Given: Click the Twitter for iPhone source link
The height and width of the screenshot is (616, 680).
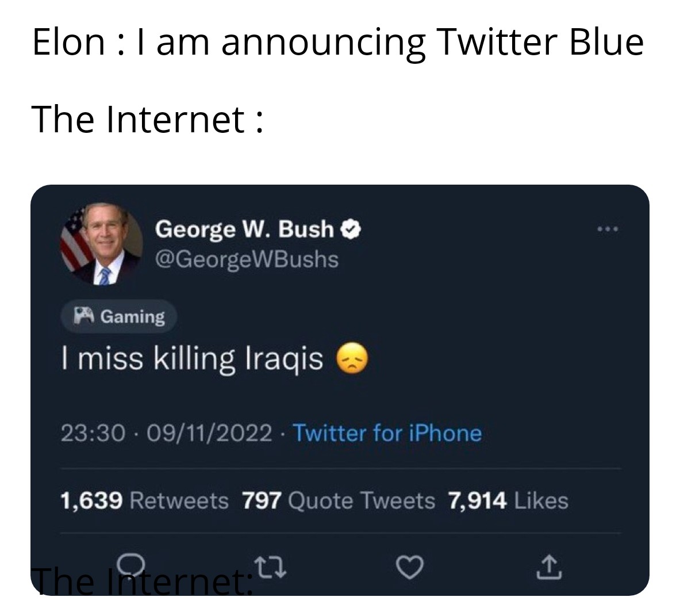Looking at the screenshot, I should [387, 433].
